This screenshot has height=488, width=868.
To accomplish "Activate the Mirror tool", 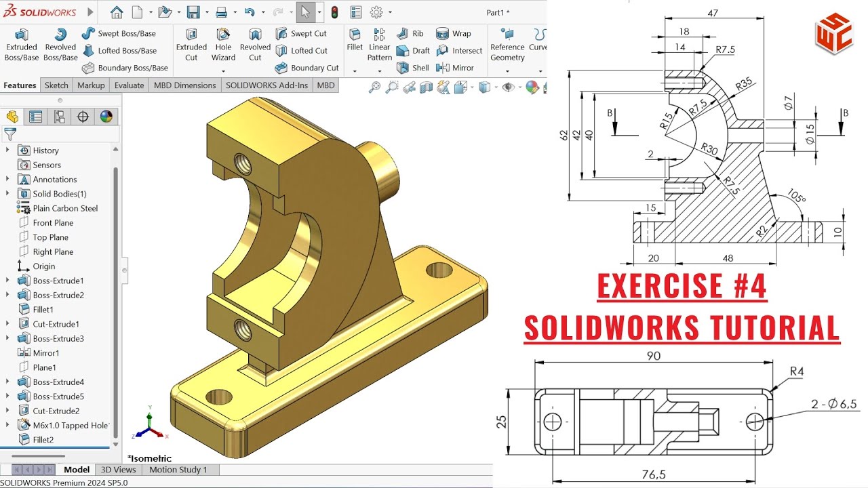I will click(x=455, y=68).
